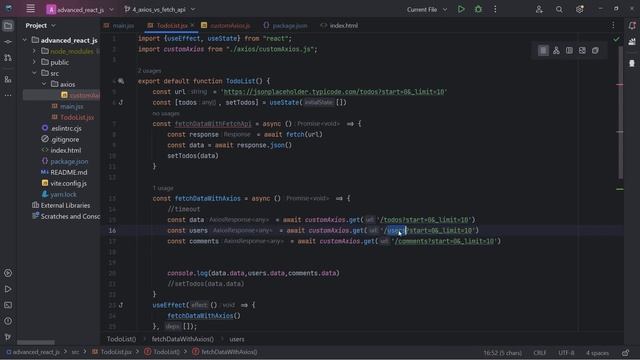Click the last floating toolbar icon
The width and height of the screenshot is (640, 360).
pyautogui.click(x=595, y=51)
